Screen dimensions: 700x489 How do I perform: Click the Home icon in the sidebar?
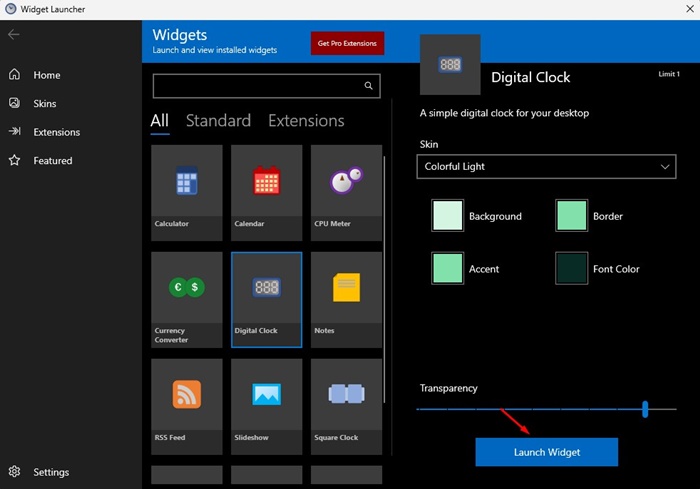14,74
